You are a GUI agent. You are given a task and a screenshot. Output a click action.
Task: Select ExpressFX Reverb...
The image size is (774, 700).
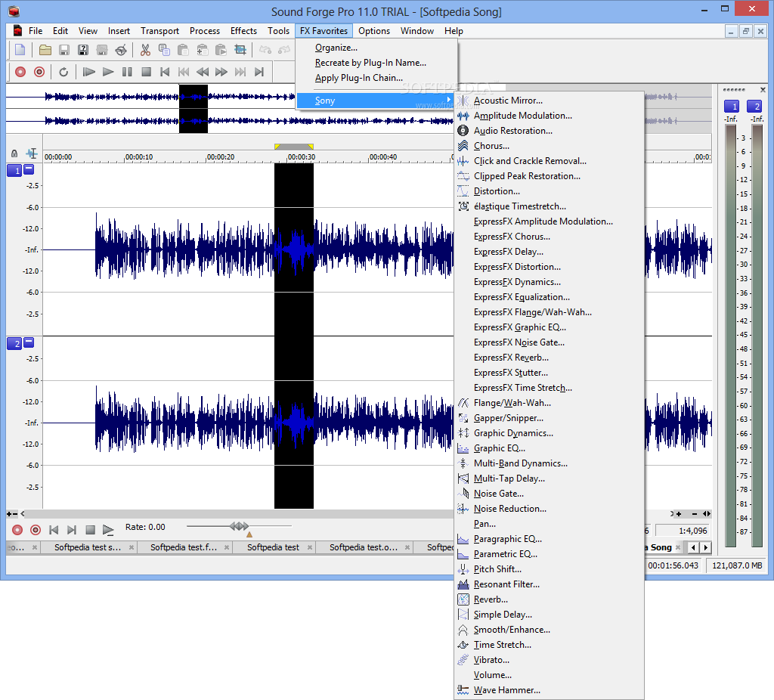coord(549,358)
